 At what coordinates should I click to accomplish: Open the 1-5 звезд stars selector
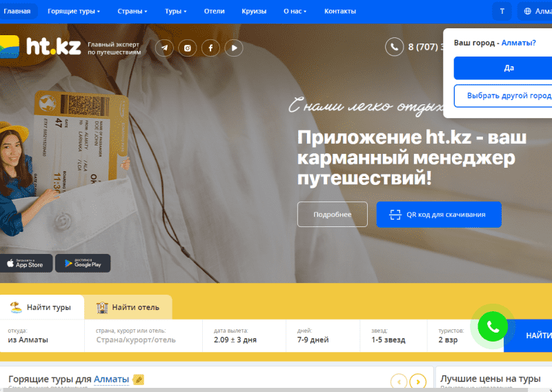click(x=393, y=335)
